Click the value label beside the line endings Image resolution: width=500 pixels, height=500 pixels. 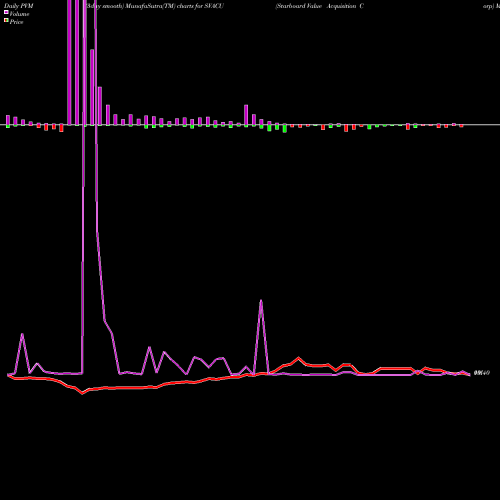482,373
